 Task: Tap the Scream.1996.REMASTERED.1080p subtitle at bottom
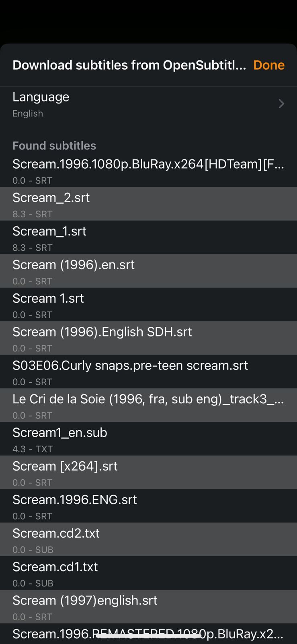pyautogui.click(x=149, y=634)
